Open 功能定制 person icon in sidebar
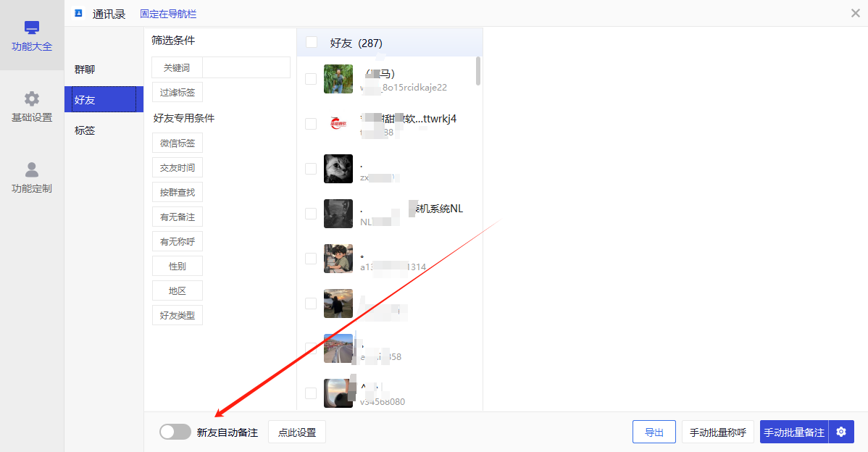This screenshot has width=868, height=452. (x=32, y=169)
